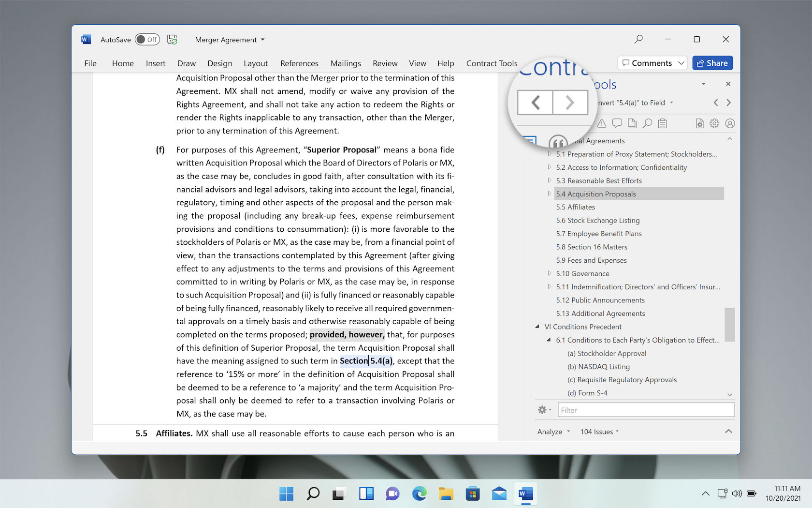Switch to the Review tab
Screen dimensions: 812x508
point(385,63)
